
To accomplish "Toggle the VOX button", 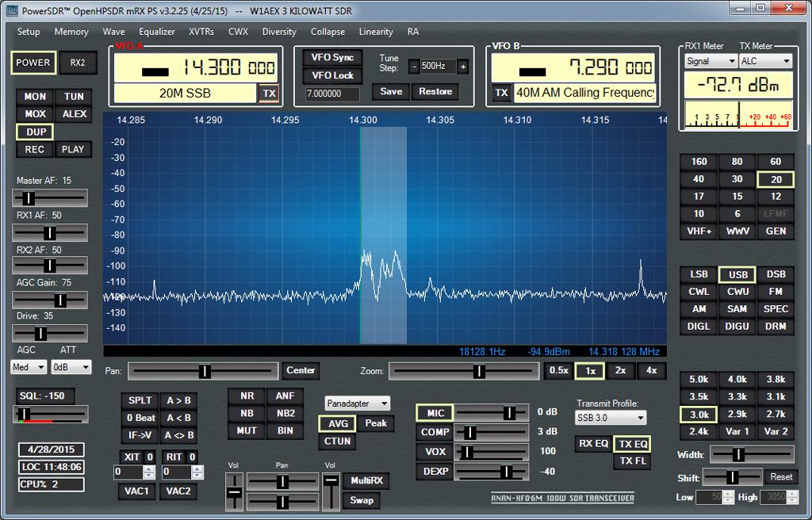I will [435, 452].
